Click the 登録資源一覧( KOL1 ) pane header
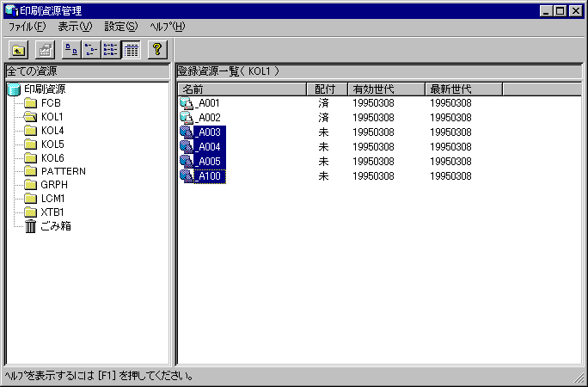 point(379,71)
